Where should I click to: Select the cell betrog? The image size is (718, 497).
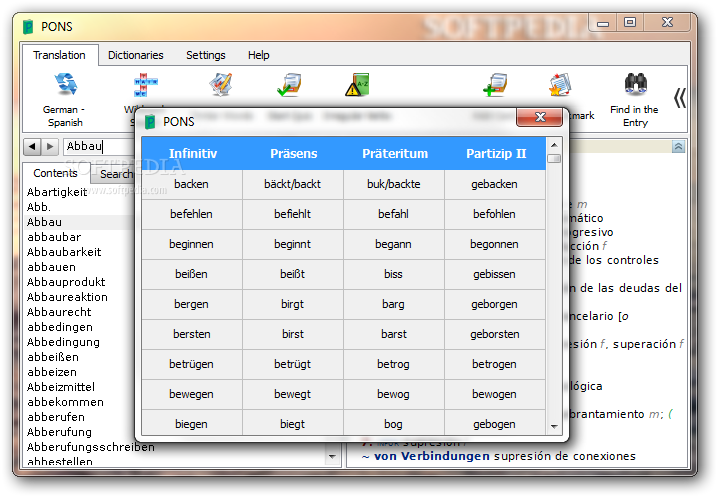393,364
